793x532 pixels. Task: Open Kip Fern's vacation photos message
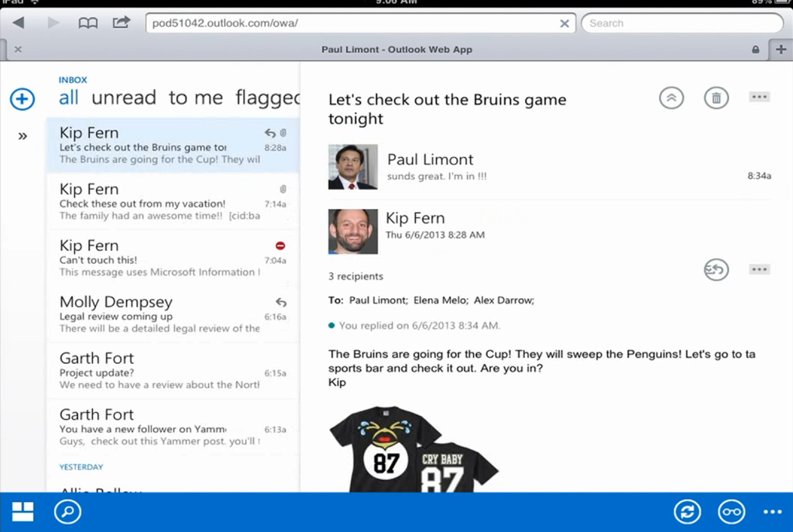point(173,202)
